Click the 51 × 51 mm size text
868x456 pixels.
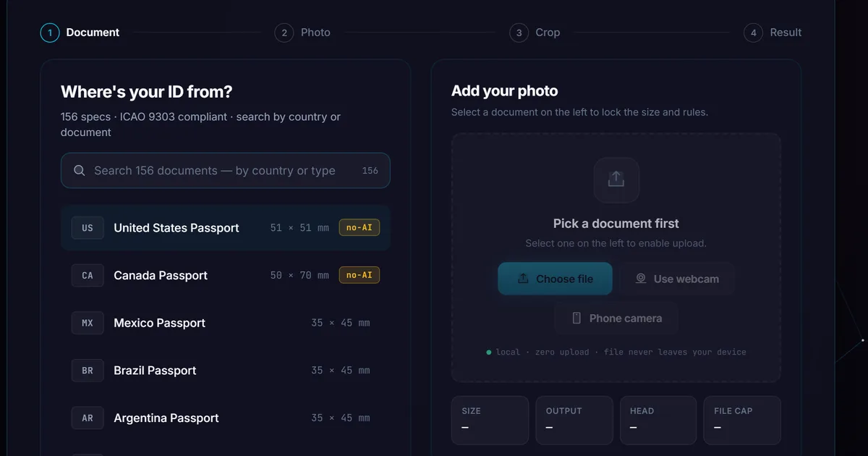[x=299, y=228]
